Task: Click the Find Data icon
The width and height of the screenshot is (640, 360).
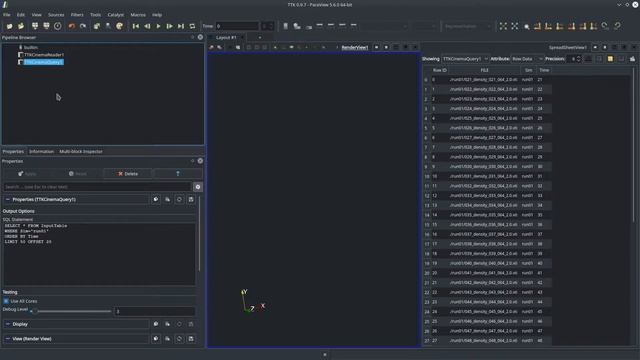Action: [x=108, y=26]
